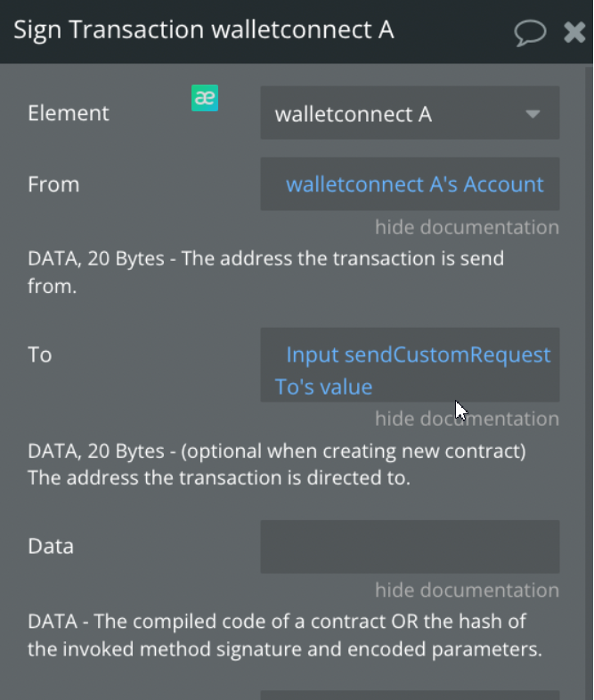Click the green ae plugin icon
The width and height of the screenshot is (594, 700).
[x=205, y=98]
